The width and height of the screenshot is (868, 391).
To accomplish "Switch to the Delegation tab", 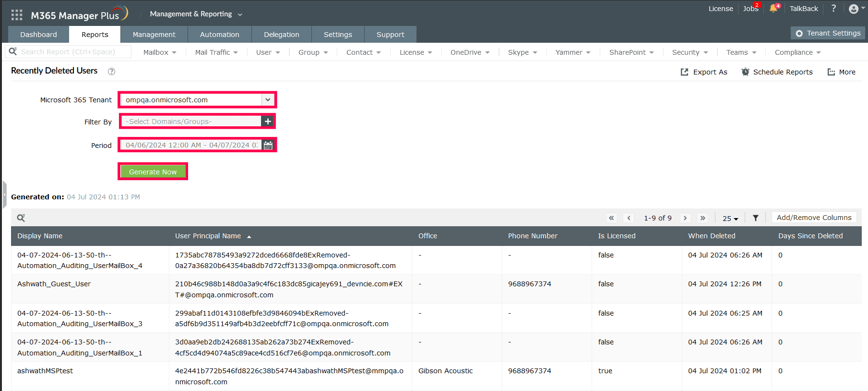I will 281,35.
